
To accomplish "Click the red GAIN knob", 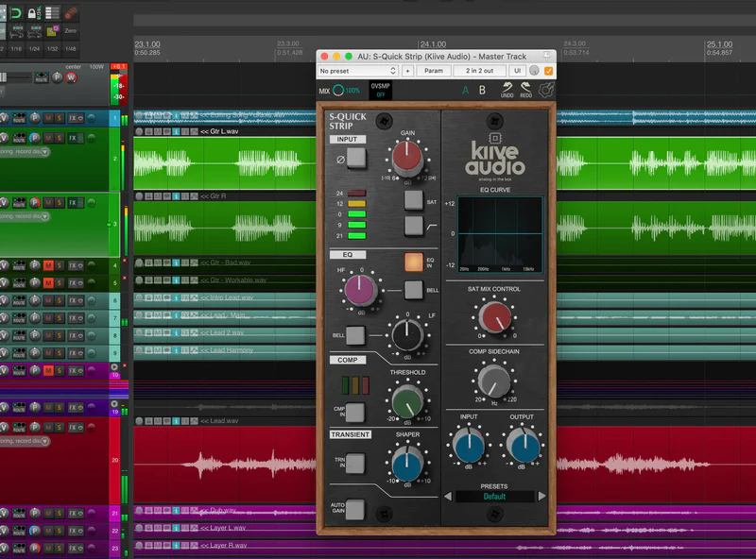I will click(407, 157).
